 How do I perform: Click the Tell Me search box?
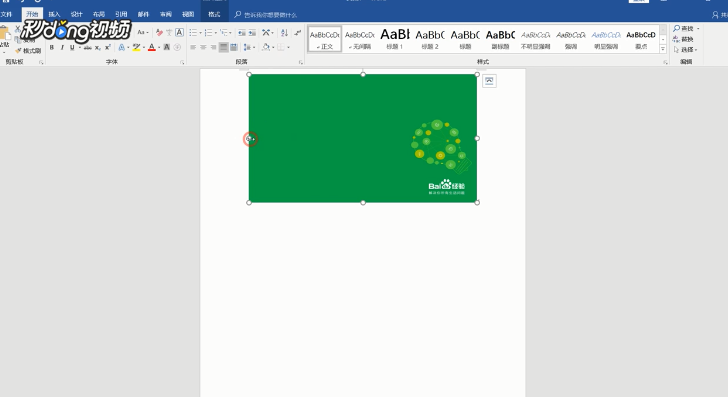click(x=266, y=15)
